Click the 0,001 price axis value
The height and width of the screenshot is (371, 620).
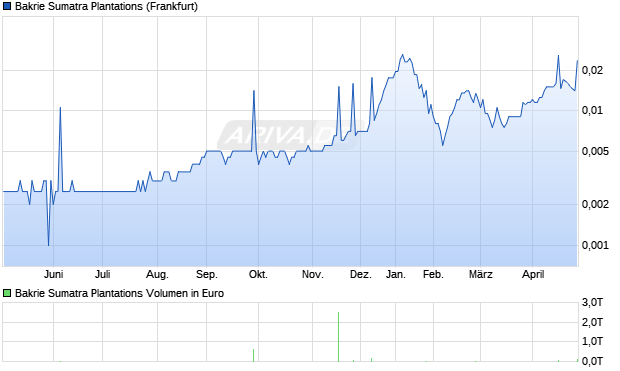(x=595, y=246)
